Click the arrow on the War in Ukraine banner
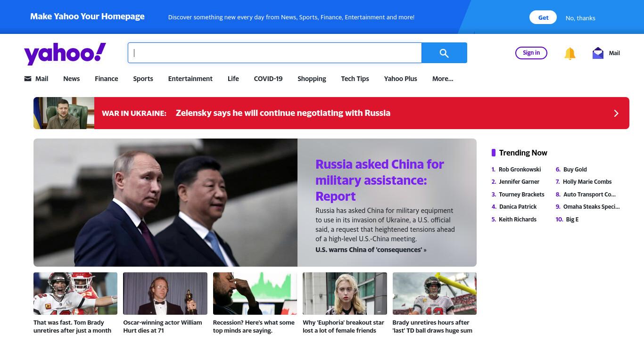This screenshot has width=644, height=343. pyautogui.click(x=616, y=113)
